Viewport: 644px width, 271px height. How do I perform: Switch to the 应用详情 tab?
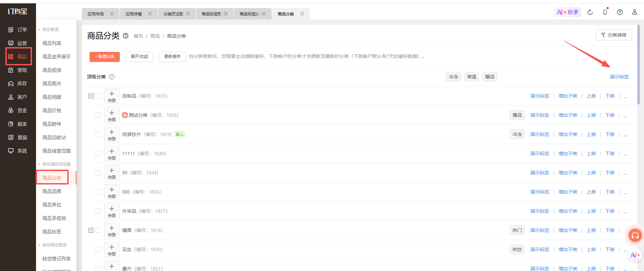[134, 14]
